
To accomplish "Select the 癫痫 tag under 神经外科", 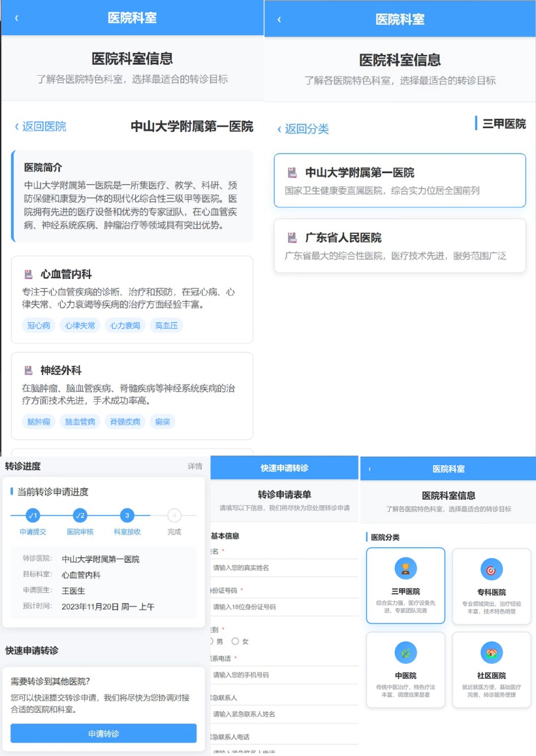I will pos(163,421).
